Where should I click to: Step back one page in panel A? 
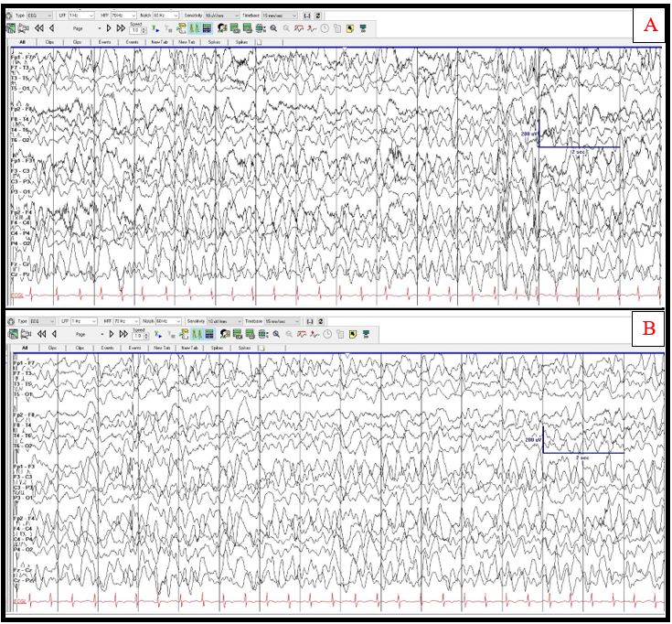[52, 28]
